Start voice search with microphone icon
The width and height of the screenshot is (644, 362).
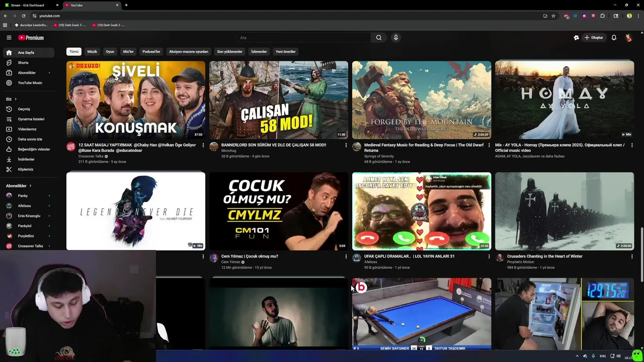pos(396,38)
